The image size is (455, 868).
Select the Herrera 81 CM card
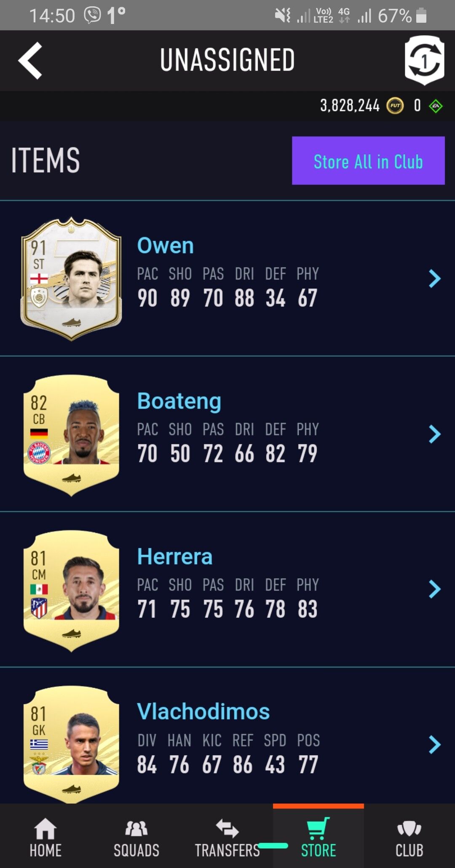pyautogui.click(x=71, y=591)
